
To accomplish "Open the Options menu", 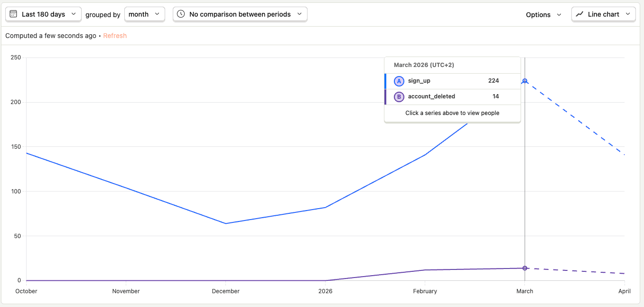I will pyautogui.click(x=543, y=15).
